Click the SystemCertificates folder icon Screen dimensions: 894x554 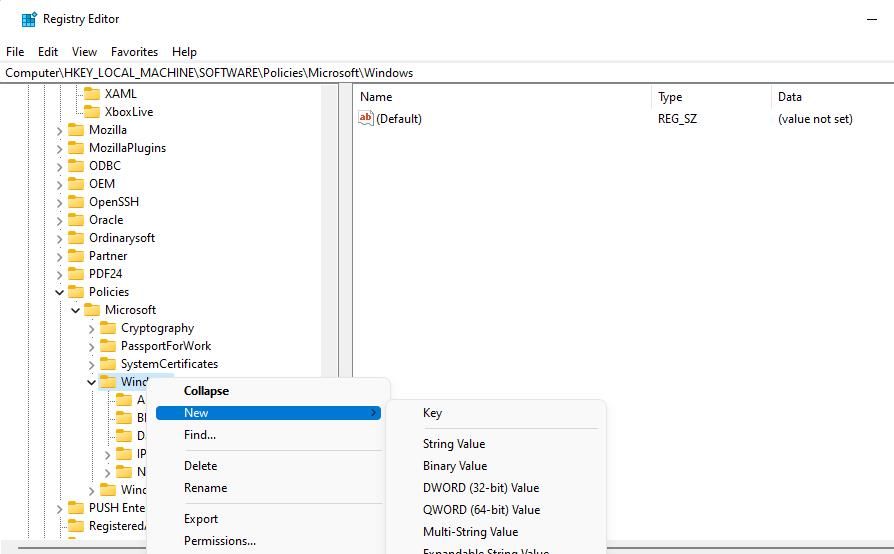click(108, 364)
